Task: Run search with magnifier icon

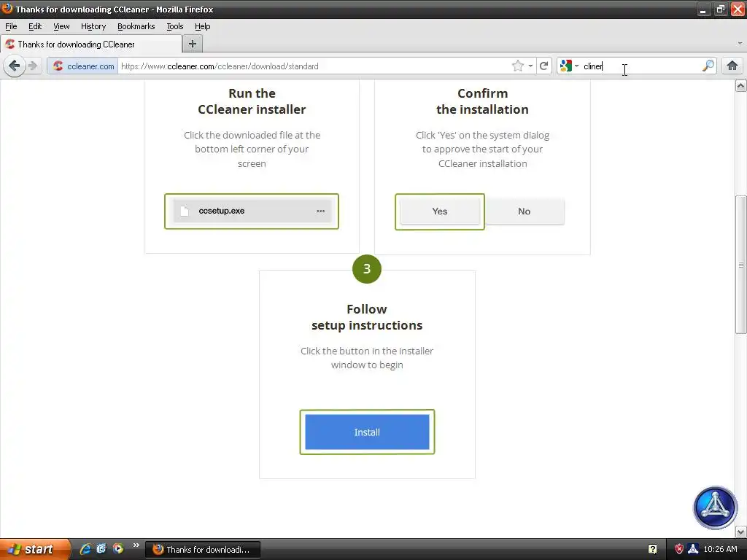Action: 708,66
